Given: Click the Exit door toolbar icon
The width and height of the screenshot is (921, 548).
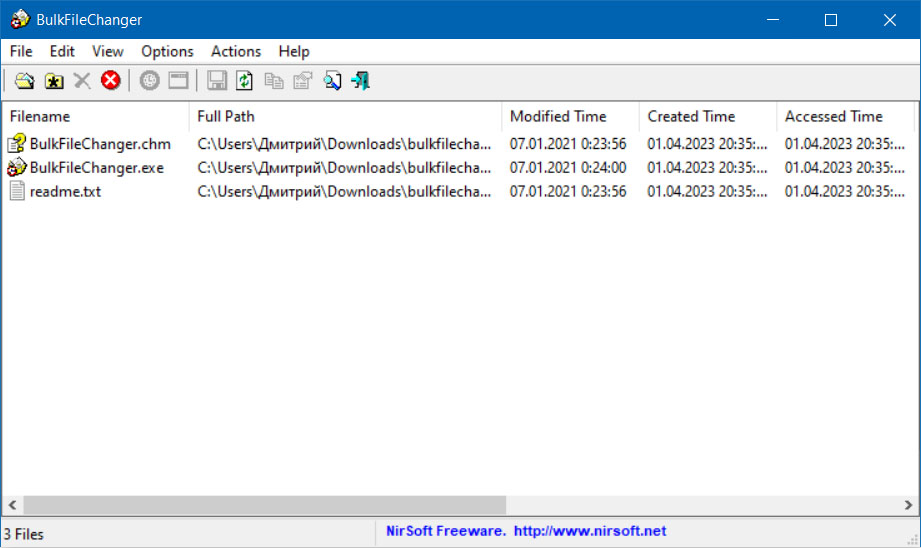Looking at the screenshot, I should pyautogui.click(x=361, y=80).
